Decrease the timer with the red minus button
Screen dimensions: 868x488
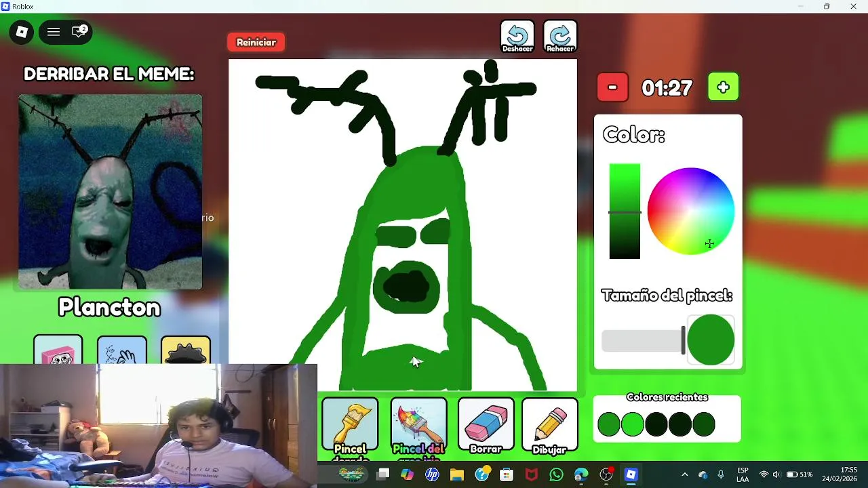[x=612, y=87]
